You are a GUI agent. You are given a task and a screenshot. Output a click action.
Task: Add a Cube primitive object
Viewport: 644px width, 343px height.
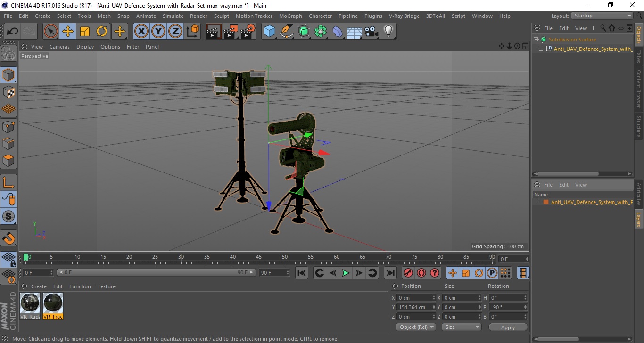coord(269,32)
